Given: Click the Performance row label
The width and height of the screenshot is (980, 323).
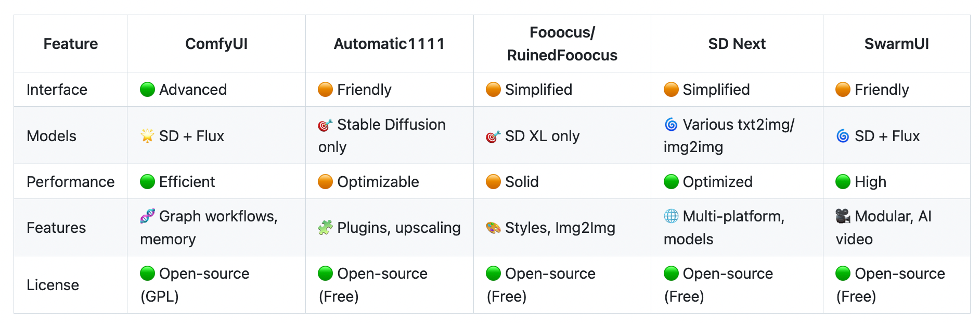Looking at the screenshot, I should (71, 182).
